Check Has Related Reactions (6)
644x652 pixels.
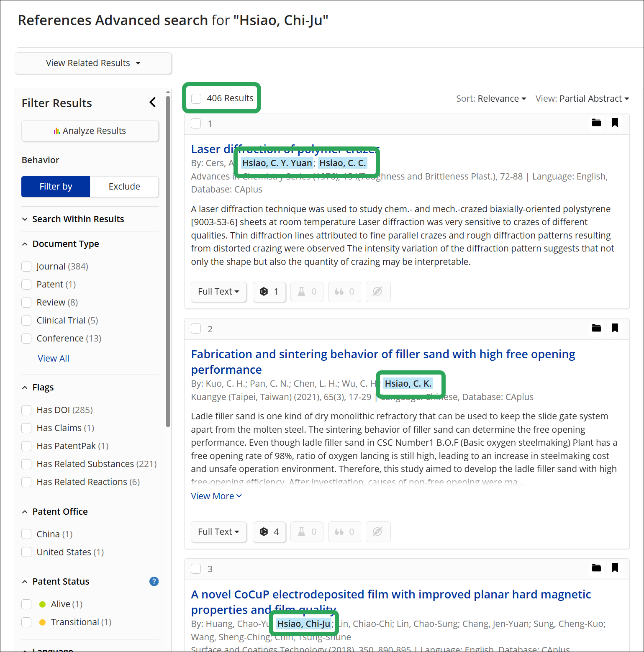pos(26,482)
